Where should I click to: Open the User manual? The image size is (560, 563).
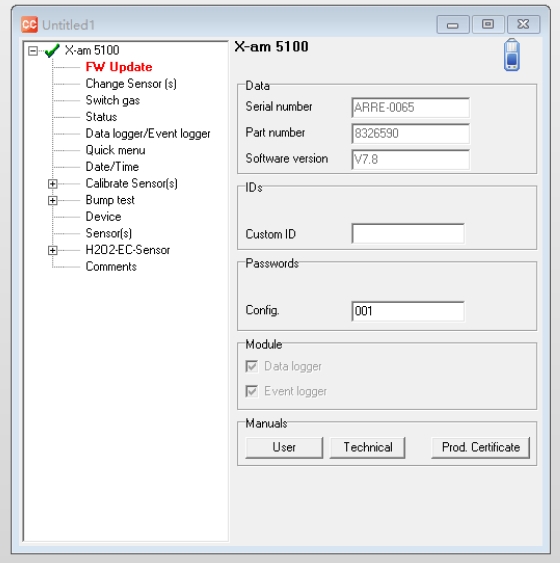pos(284,447)
